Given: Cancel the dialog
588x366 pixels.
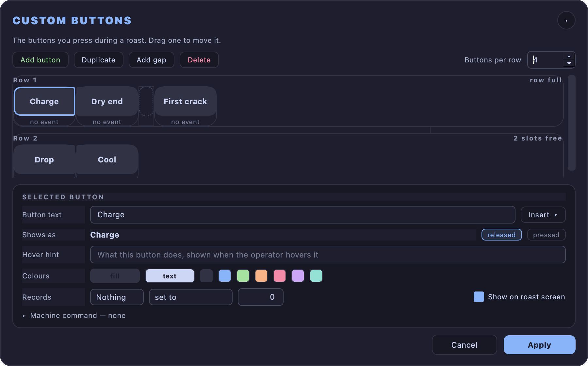Looking at the screenshot, I should pyautogui.click(x=465, y=345).
